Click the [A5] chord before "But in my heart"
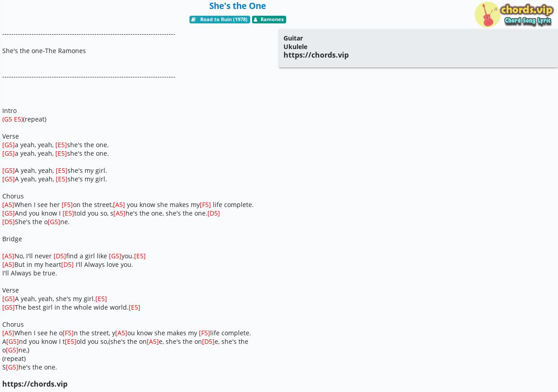 pos(8,265)
